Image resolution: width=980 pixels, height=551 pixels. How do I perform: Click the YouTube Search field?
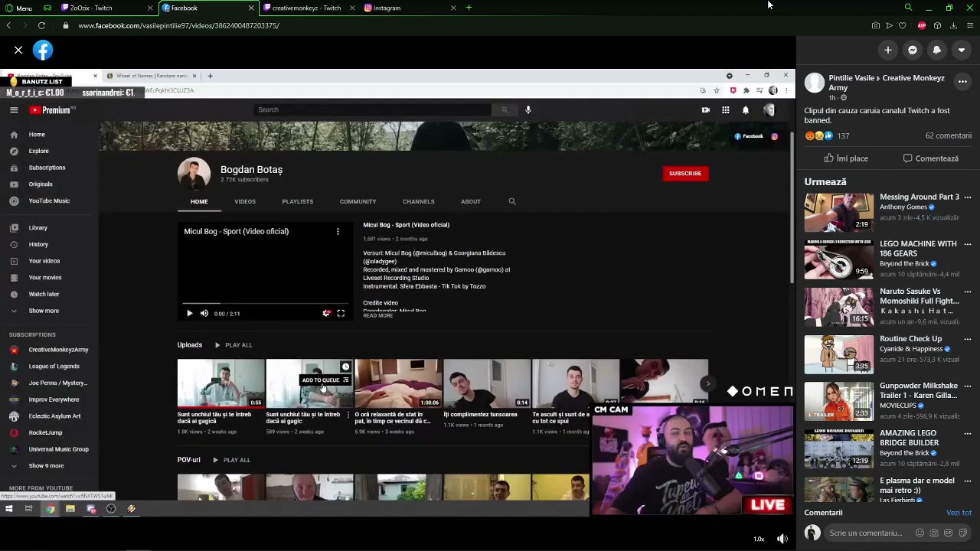point(372,109)
